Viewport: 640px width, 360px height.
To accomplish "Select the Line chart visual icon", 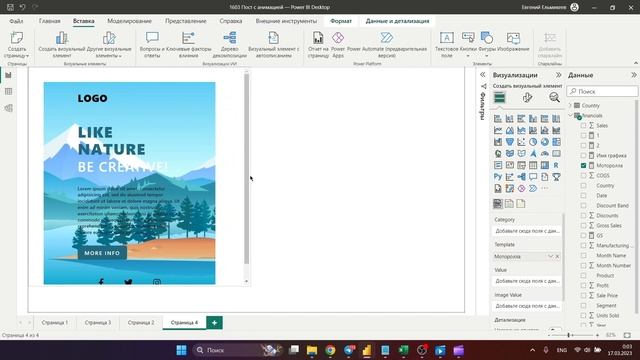I will point(498,130).
